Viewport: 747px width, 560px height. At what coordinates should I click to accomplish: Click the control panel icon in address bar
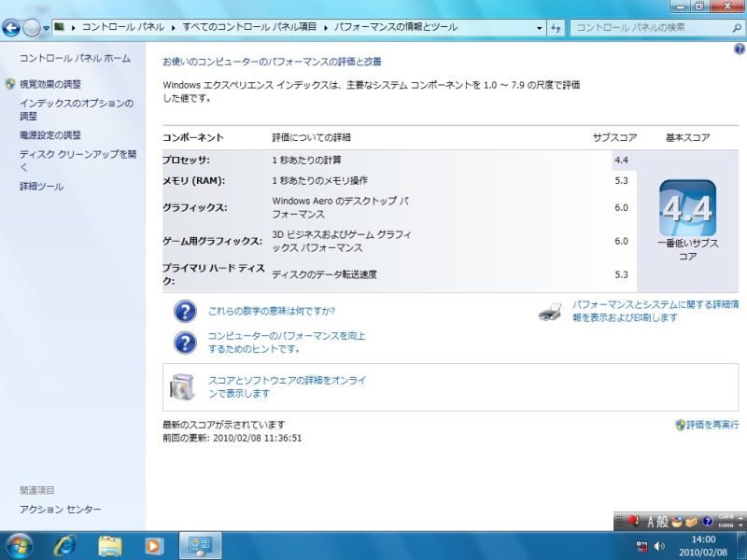click(59, 27)
